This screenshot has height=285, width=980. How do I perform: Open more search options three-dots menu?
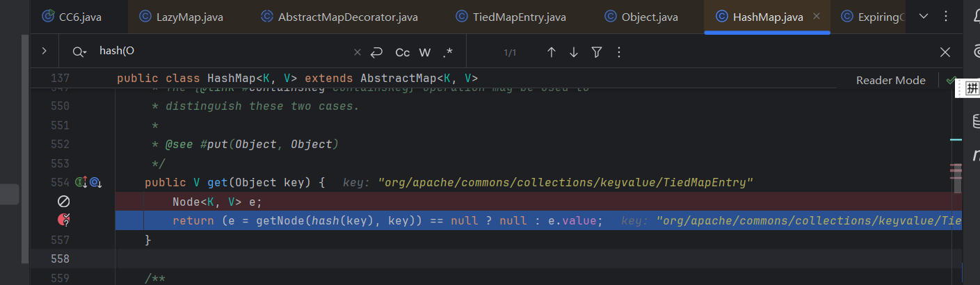[618, 52]
